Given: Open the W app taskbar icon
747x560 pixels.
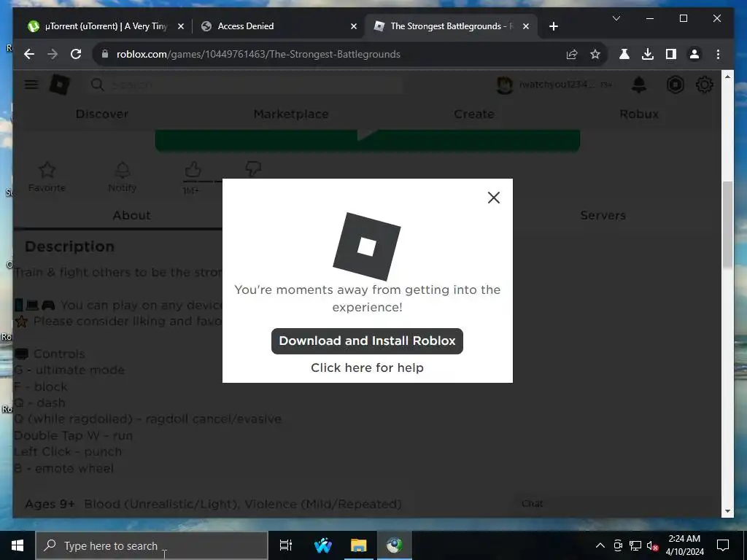Looking at the screenshot, I should pos(322,545).
